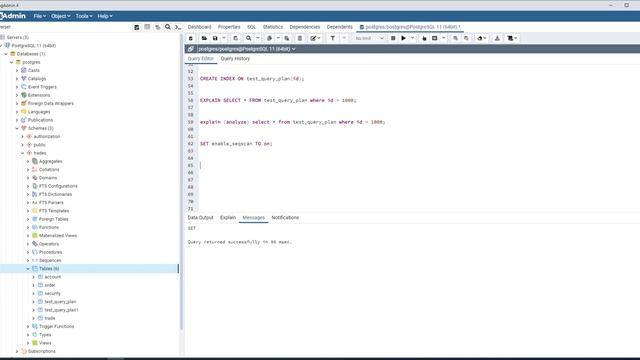The image size is (640, 360).
Task: Select the trade table in the tree
Action: click(50, 318)
